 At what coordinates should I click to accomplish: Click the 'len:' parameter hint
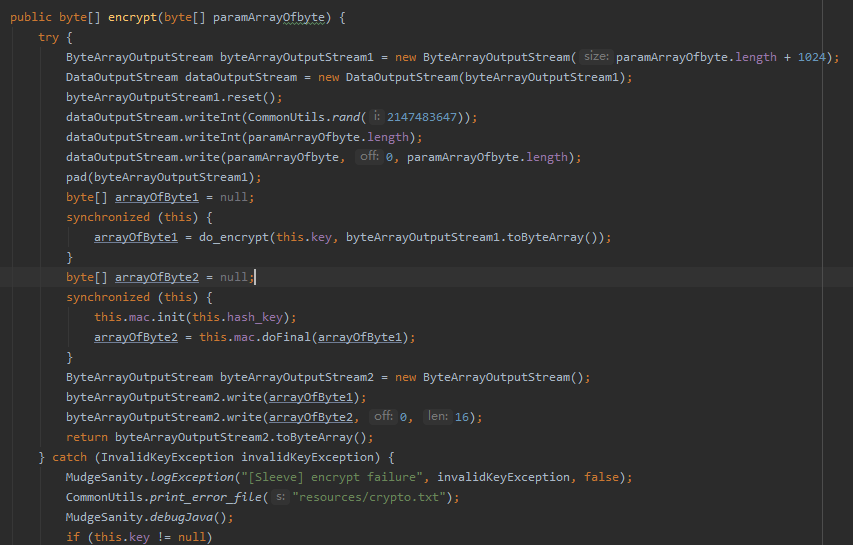[x=438, y=417]
